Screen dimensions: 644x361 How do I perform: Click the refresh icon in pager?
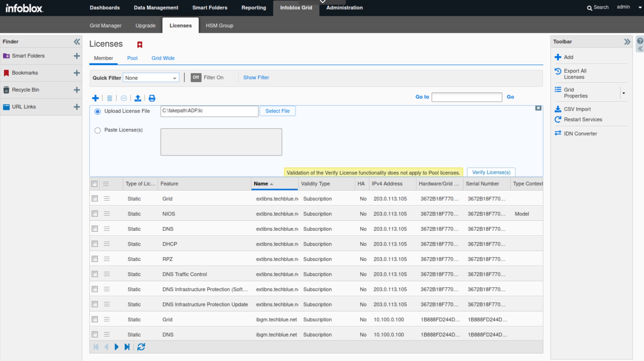click(141, 347)
